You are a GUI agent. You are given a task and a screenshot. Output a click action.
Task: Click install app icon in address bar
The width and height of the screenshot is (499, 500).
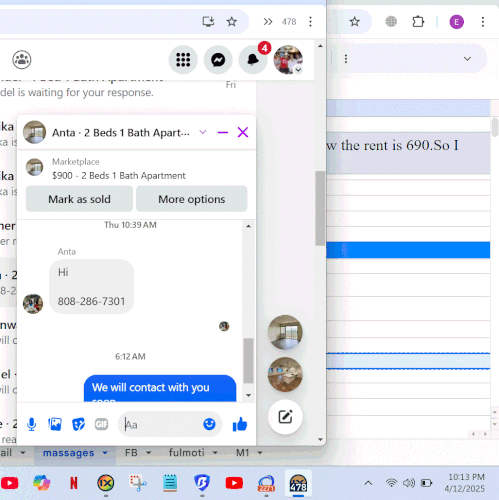209,22
